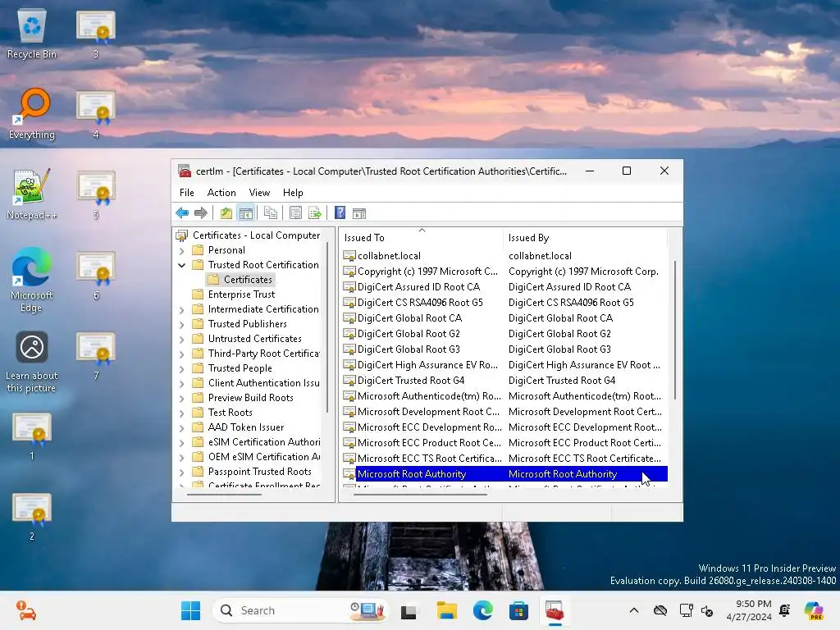This screenshot has width=840, height=630.
Task: Select certificate file named 1 on desktop
Action: 32,436
